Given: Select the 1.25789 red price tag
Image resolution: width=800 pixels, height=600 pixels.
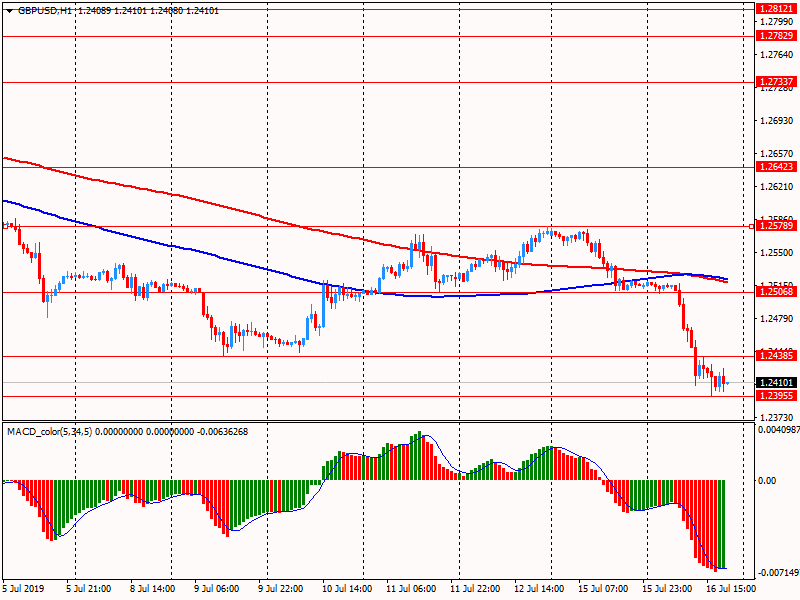Looking at the screenshot, I should (x=776, y=226).
